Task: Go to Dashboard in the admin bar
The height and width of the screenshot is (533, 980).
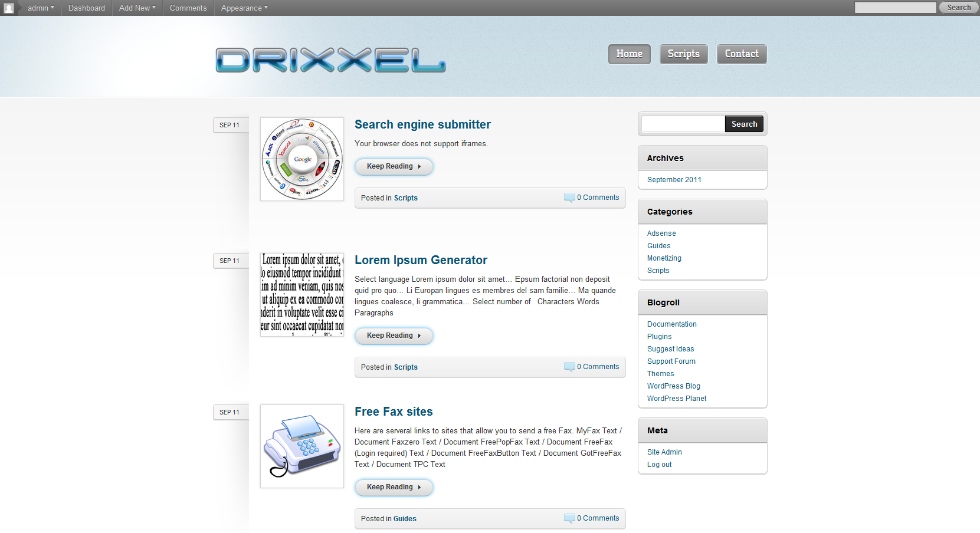Action: tap(86, 8)
